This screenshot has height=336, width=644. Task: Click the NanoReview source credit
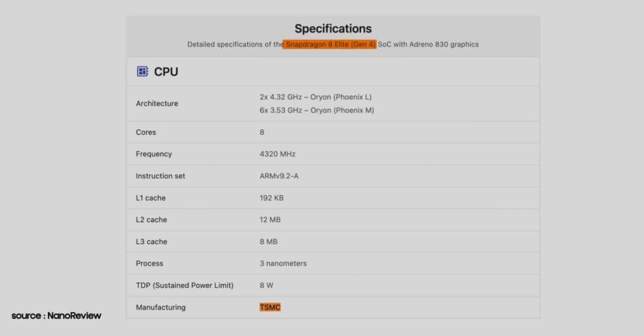click(57, 316)
